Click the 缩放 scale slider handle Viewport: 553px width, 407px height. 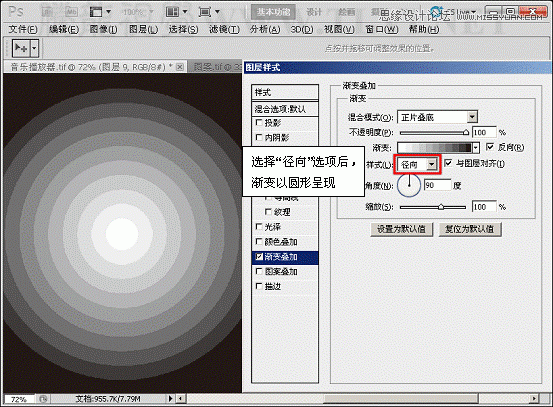tap(441, 207)
